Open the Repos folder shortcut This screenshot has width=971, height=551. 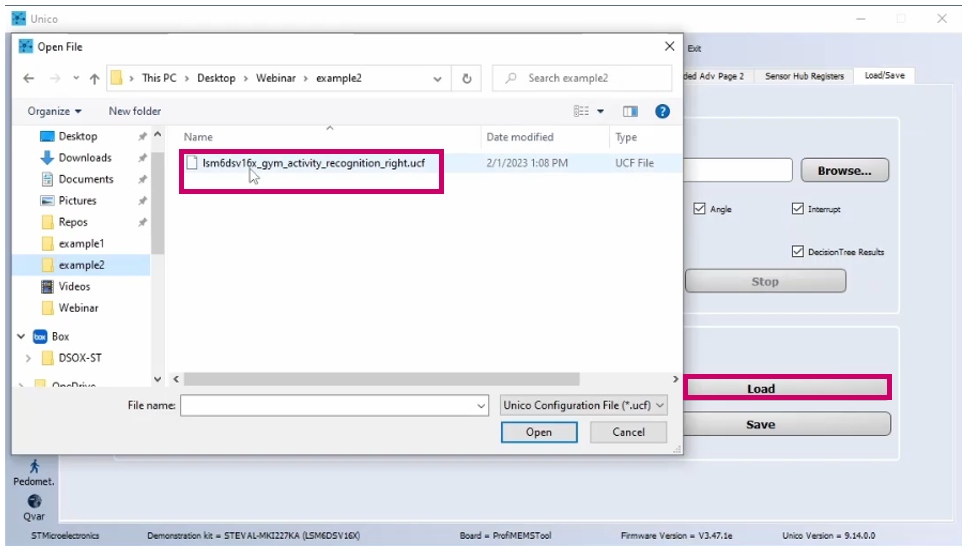[72, 222]
